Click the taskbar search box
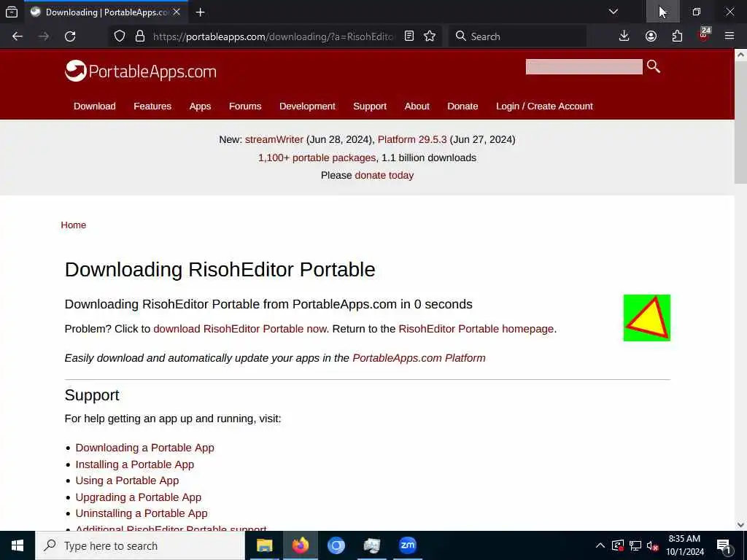 (x=140, y=545)
